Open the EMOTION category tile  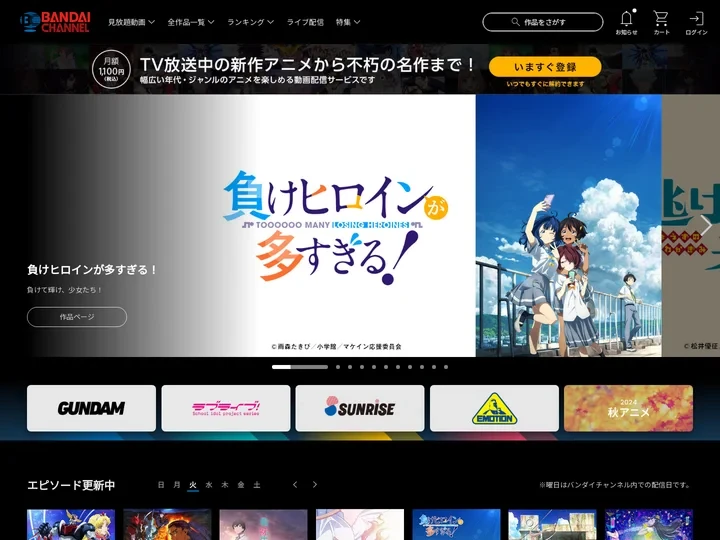point(495,408)
